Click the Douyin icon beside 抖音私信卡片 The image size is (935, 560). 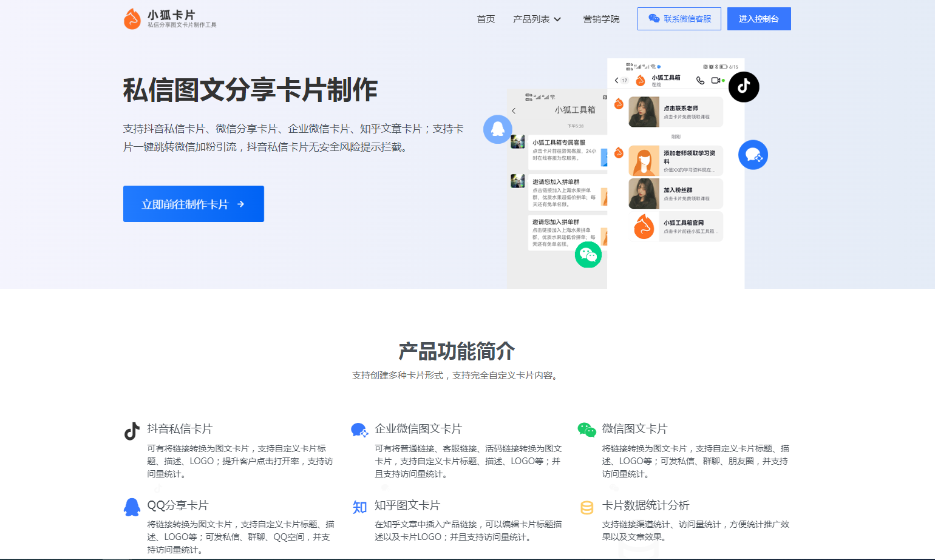pos(132,431)
